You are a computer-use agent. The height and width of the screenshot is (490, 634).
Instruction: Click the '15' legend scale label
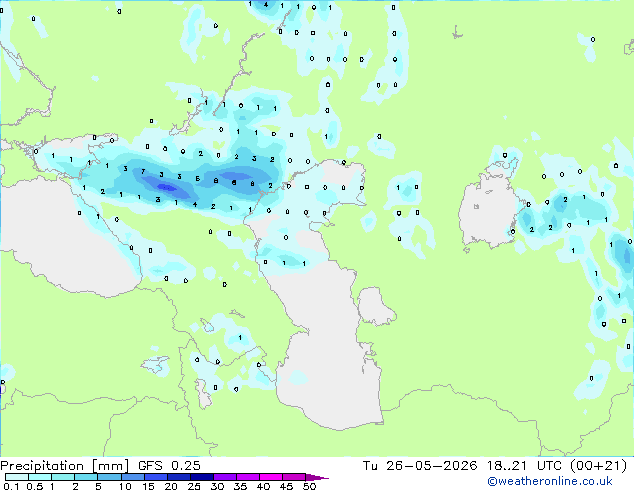tap(148, 486)
